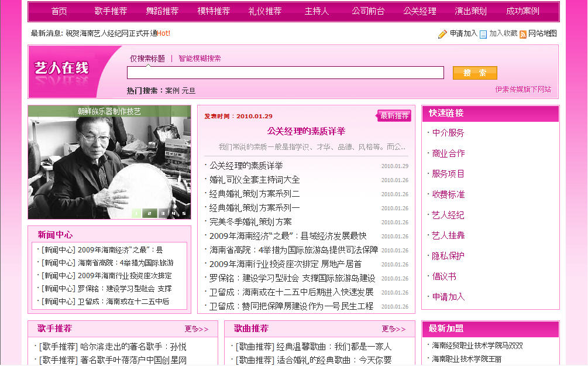Switch to 智能模糊搜索 search mode
The image size is (588, 366).
click(x=200, y=59)
